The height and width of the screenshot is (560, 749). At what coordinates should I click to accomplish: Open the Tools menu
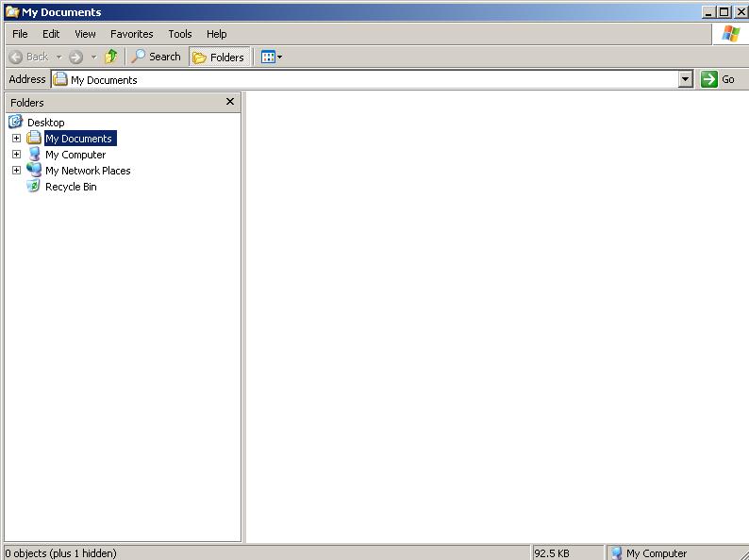coord(179,34)
